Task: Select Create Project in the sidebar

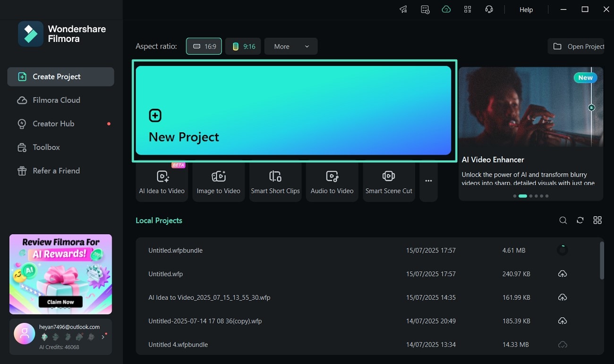Action: (x=60, y=76)
